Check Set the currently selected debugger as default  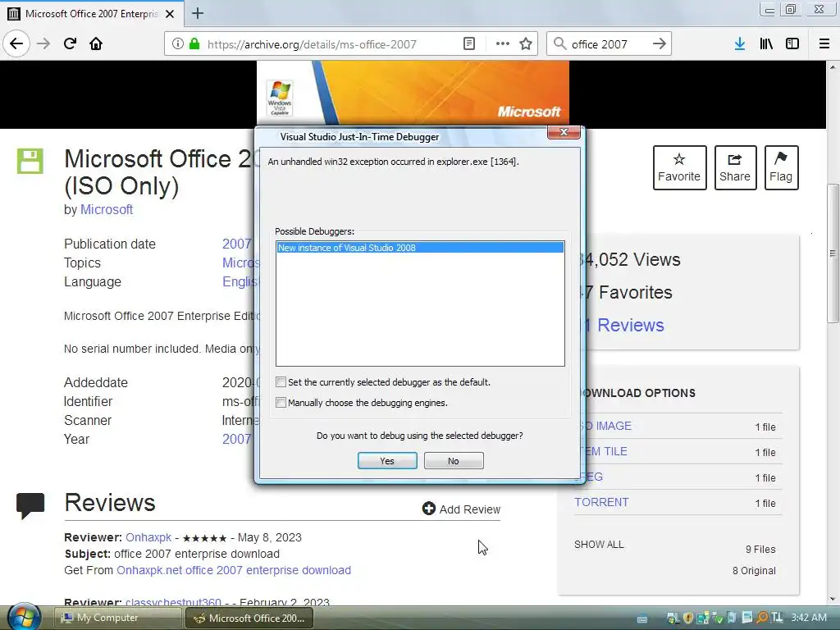coord(281,382)
